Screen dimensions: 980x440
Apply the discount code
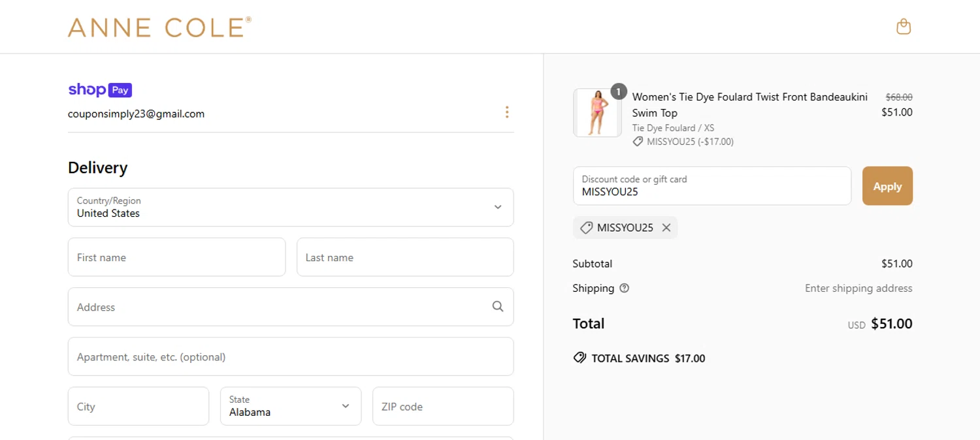[x=887, y=186]
